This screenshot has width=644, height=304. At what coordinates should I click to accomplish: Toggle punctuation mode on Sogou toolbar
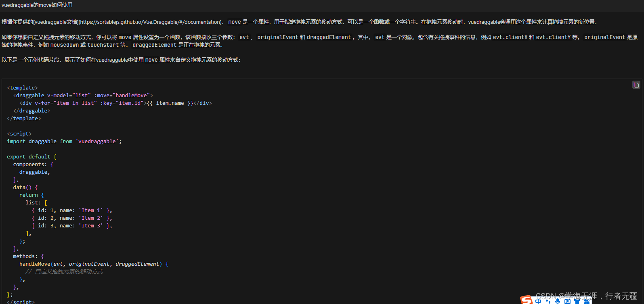[x=548, y=301]
